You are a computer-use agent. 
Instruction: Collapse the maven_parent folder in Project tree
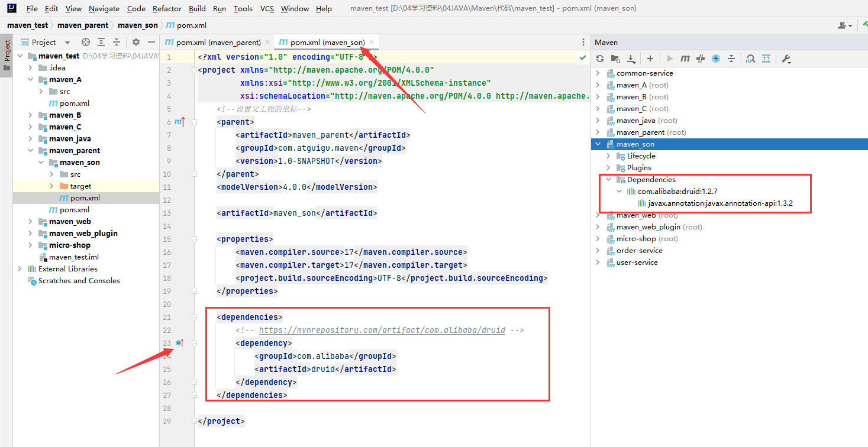coord(30,151)
